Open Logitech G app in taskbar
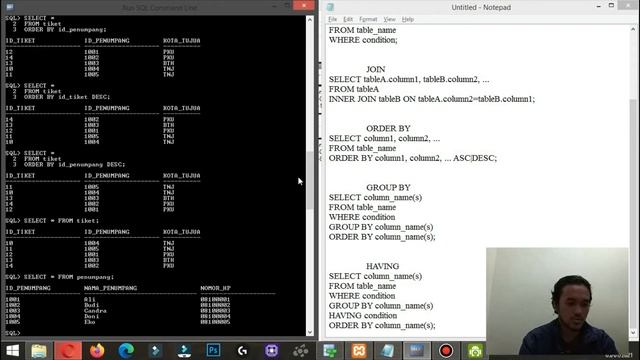The width and height of the screenshot is (640, 360). [242, 351]
